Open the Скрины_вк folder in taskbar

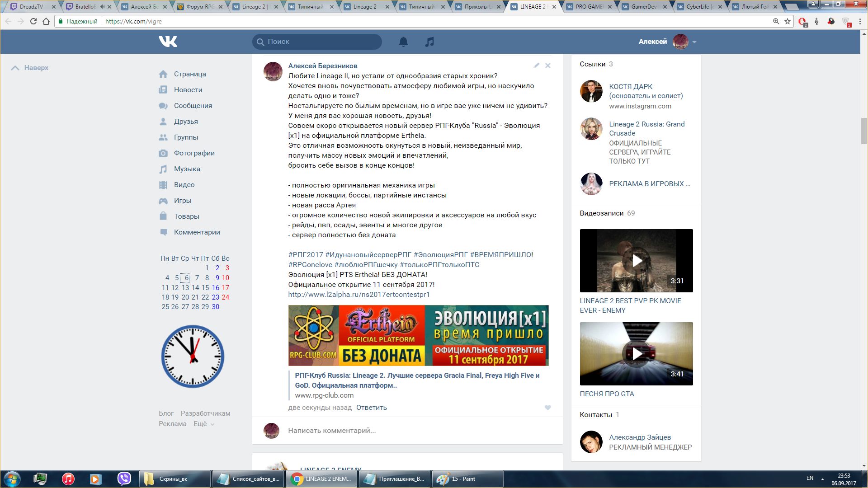pos(175,479)
